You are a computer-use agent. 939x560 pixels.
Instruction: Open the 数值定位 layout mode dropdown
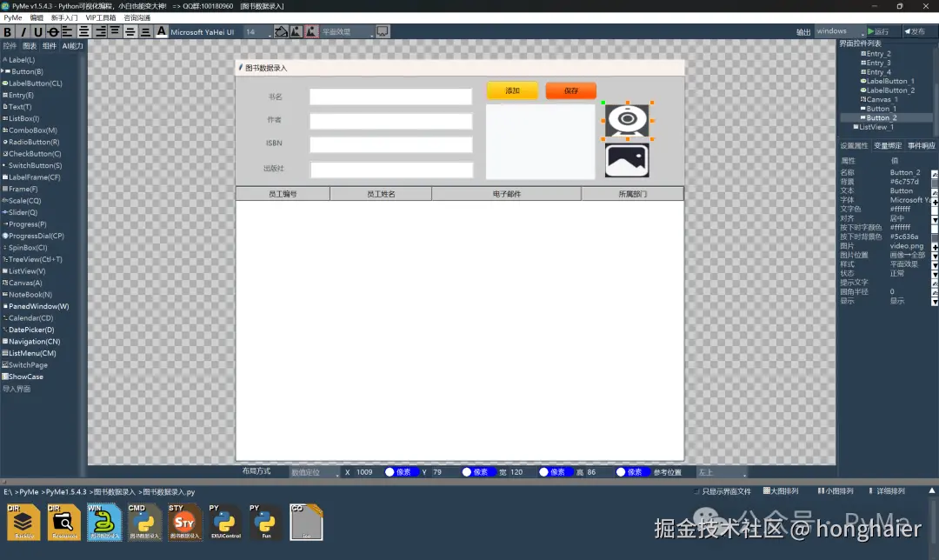coord(315,472)
